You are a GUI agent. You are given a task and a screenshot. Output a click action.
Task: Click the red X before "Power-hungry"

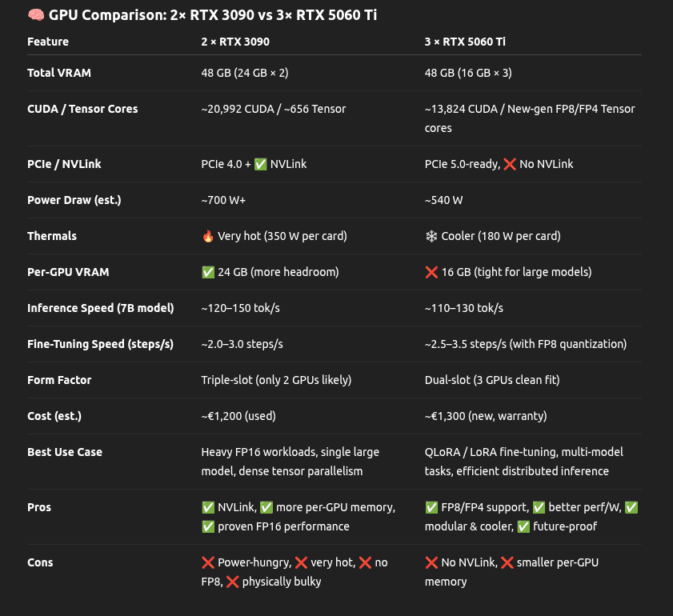pyautogui.click(x=208, y=562)
